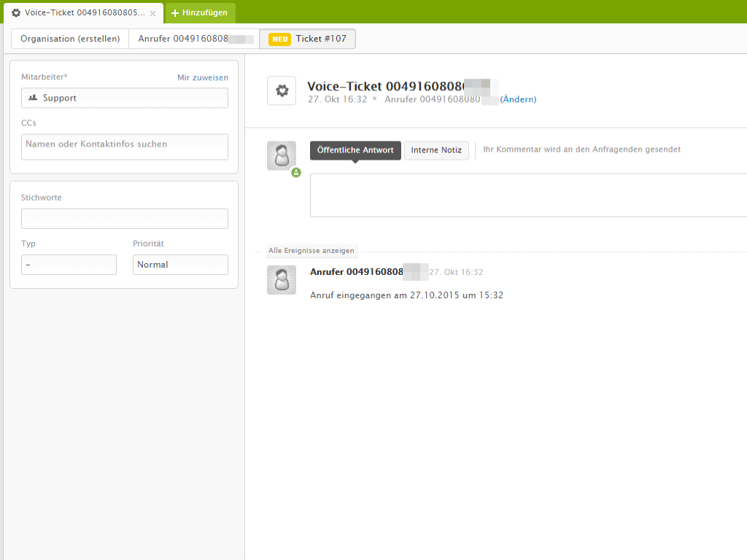Open the Mitarbeiter Support dropdown
747x560 pixels.
(125, 98)
